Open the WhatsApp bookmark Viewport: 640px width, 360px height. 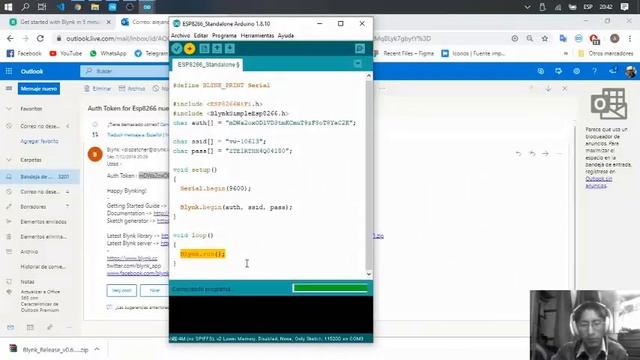(x=108, y=53)
